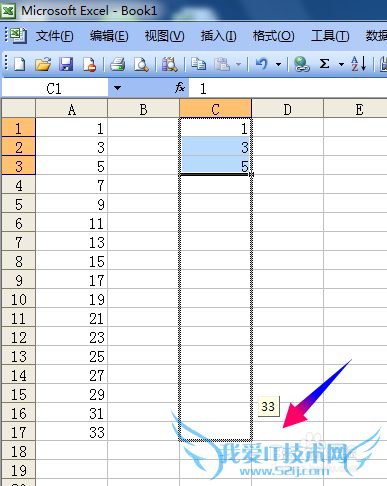Screen dimensions: 387x486
Task: Click cell A12 containing 23
Action: pyautogui.click(x=72, y=337)
